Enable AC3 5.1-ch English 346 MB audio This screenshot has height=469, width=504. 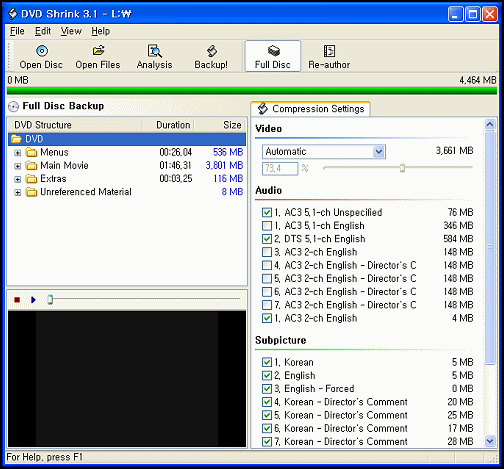267,226
